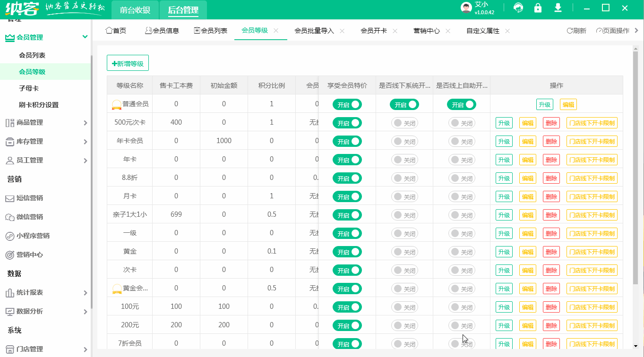Click the 新增等级 button
This screenshot has width=644, height=357.
128,62
